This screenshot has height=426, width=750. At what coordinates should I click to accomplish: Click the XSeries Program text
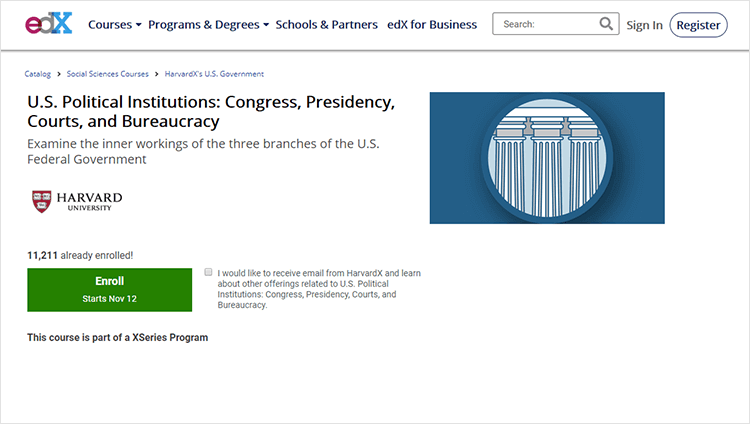(x=170, y=338)
